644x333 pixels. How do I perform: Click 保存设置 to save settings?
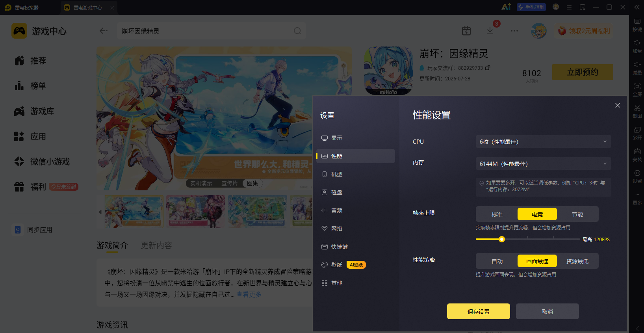click(479, 311)
